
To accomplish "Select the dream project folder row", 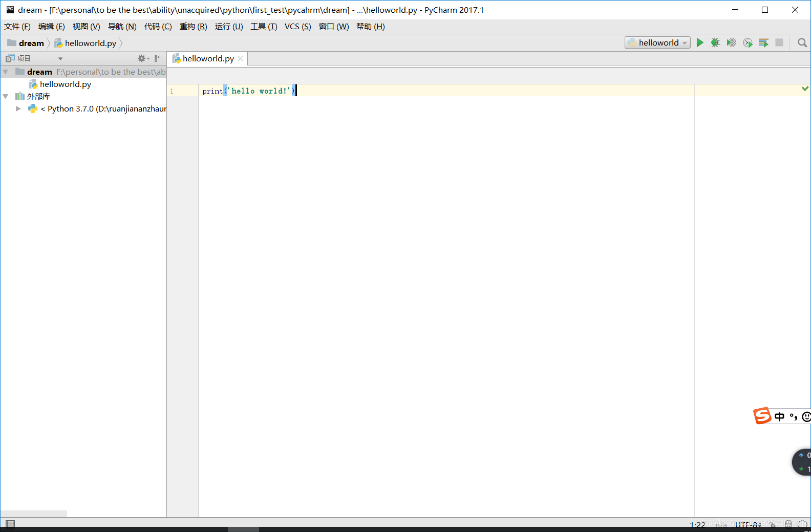I will click(83, 72).
